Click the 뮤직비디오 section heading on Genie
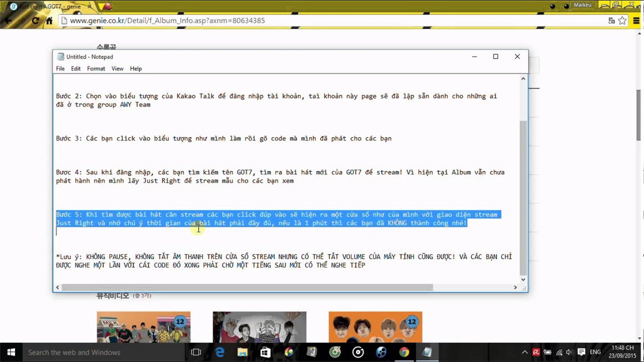 pos(113,296)
